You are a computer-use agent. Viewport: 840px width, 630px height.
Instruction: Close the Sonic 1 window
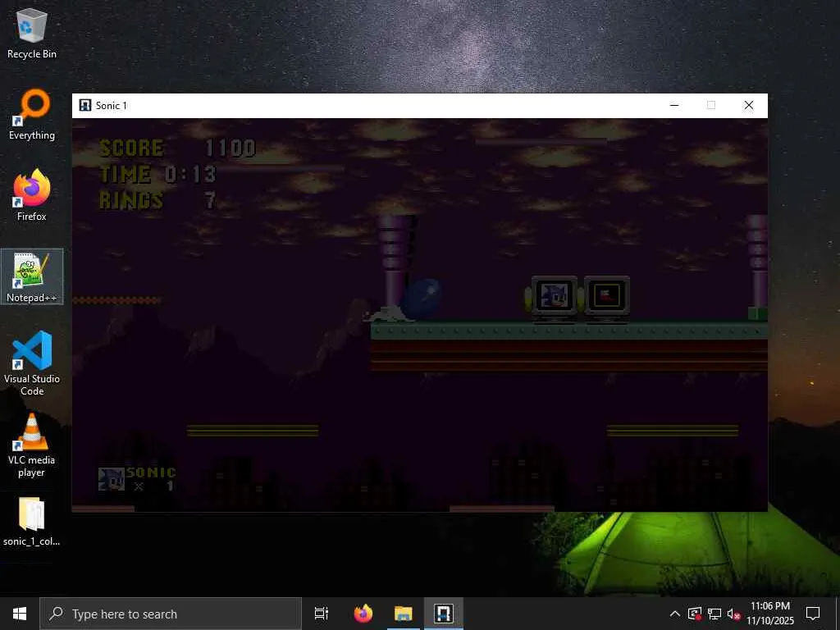[749, 105]
